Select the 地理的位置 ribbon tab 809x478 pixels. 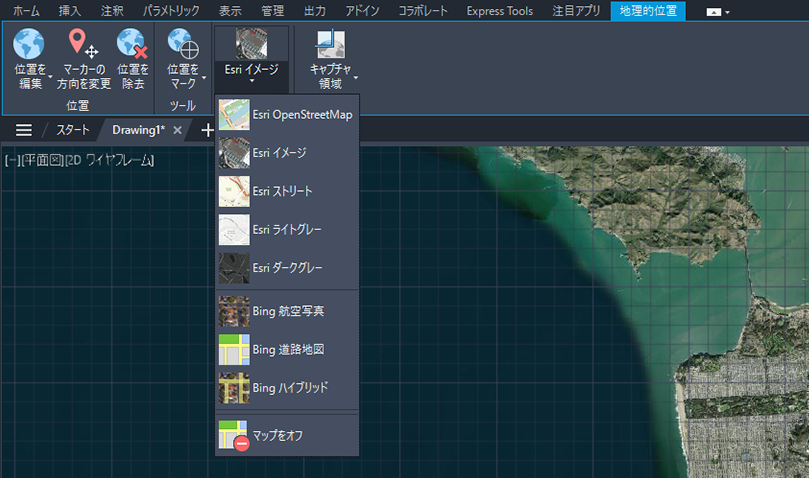(648, 11)
